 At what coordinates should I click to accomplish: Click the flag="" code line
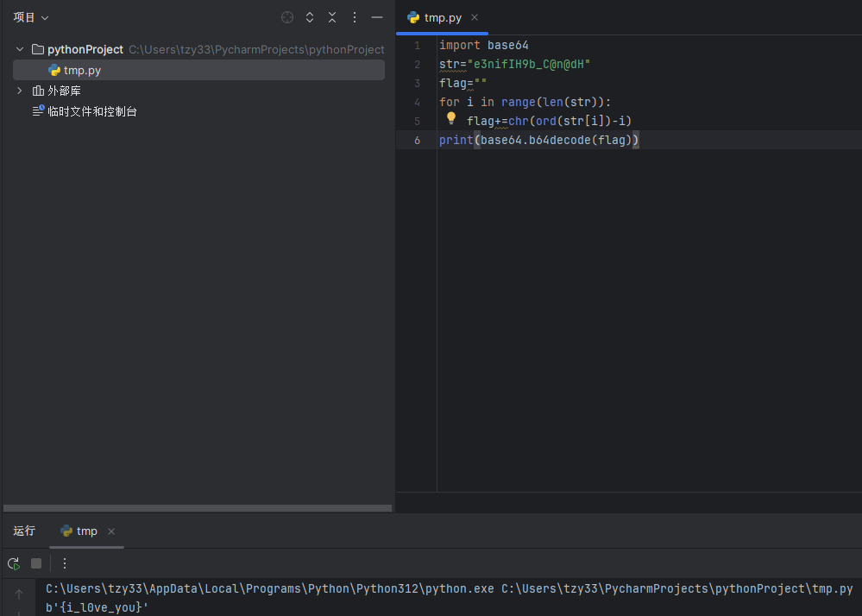462,83
